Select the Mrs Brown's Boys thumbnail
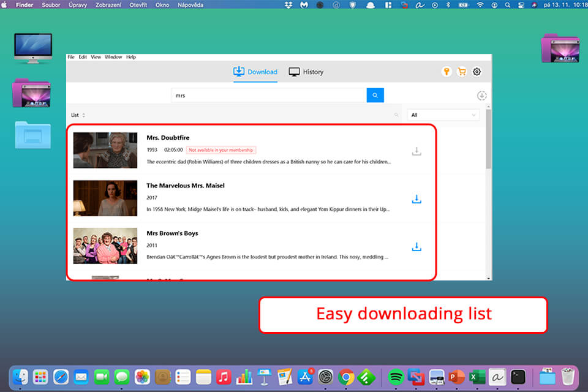588x392 pixels. pyautogui.click(x=105, y=246)
